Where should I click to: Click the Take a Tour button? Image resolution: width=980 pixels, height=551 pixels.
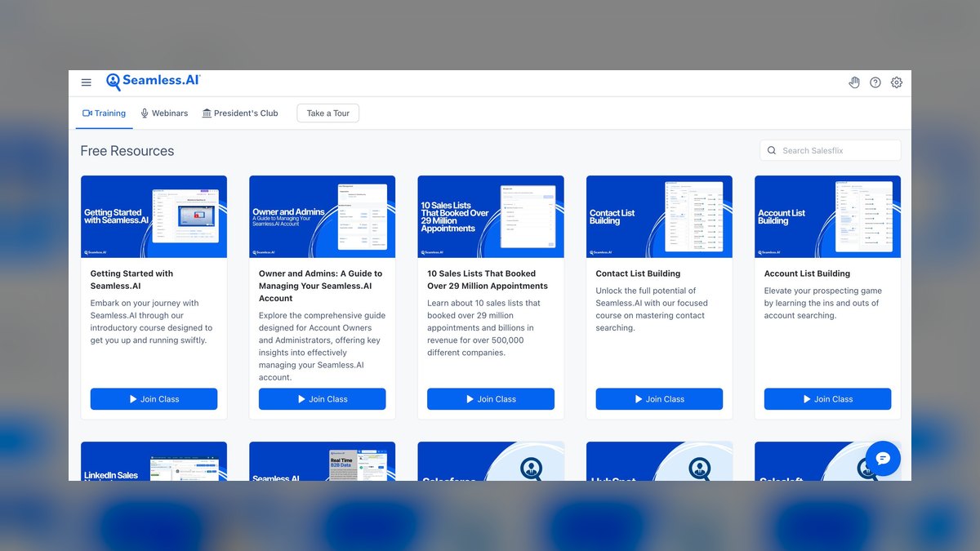click(x=328, y=113)
